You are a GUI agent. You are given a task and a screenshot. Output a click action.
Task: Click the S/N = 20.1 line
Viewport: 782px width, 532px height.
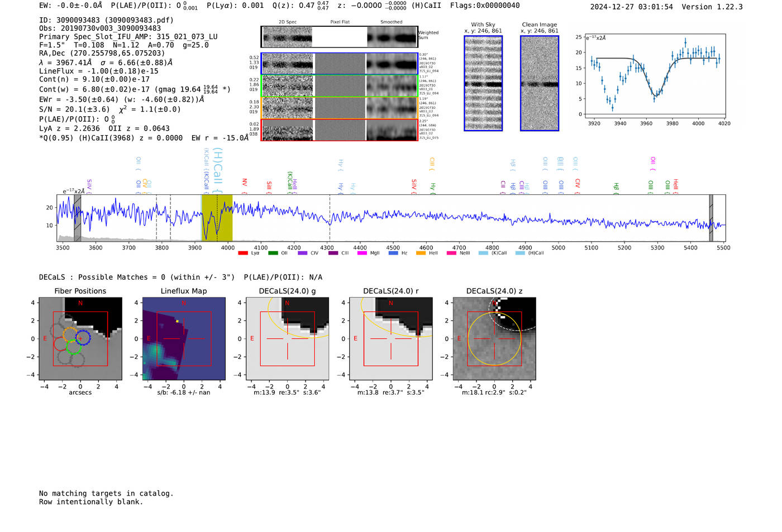[110, 109]
